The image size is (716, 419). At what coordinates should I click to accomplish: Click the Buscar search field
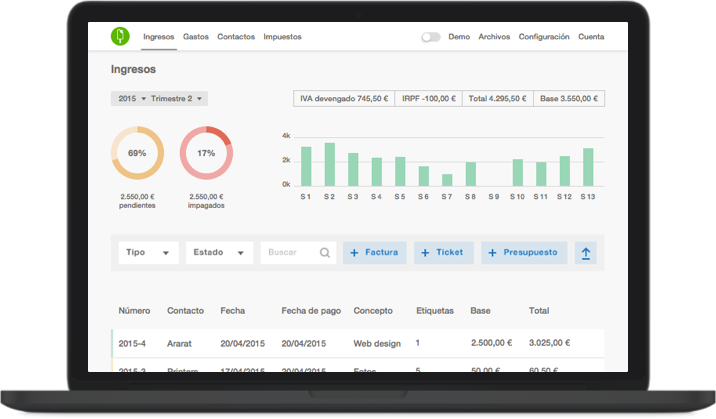(298, 253)
